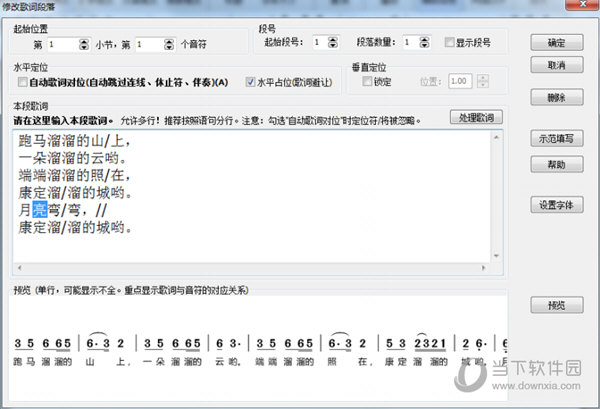Open 帮助 help
Viewport: 600px width, 409px height.
pos(557,164)
